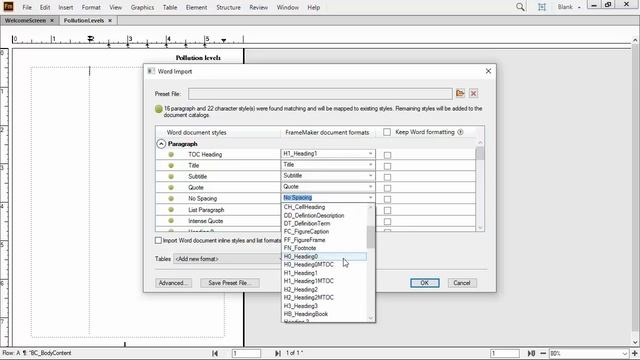The width and height of the screenshot is (640, 360).
Task: Open the zoom percentage dropdown
Action: pos(625,353)
